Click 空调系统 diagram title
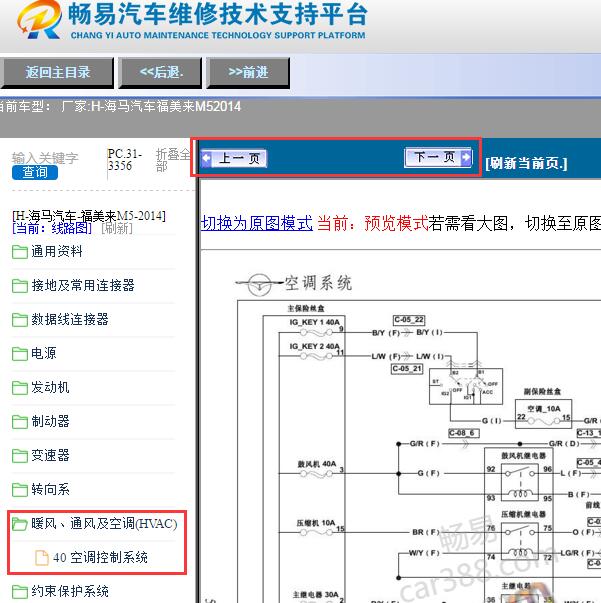 pos(318,283)
